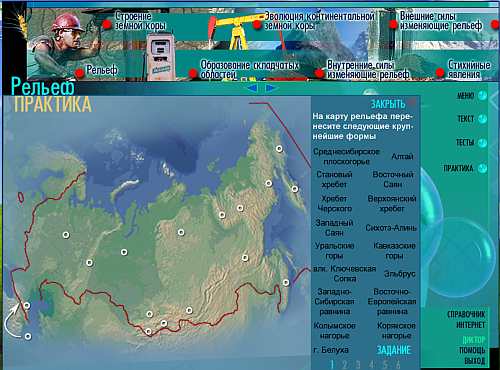The width and height of the screenshot is (500, 370).
Task: Open the ТЕСТЫ section label
Action: (465, 143)
